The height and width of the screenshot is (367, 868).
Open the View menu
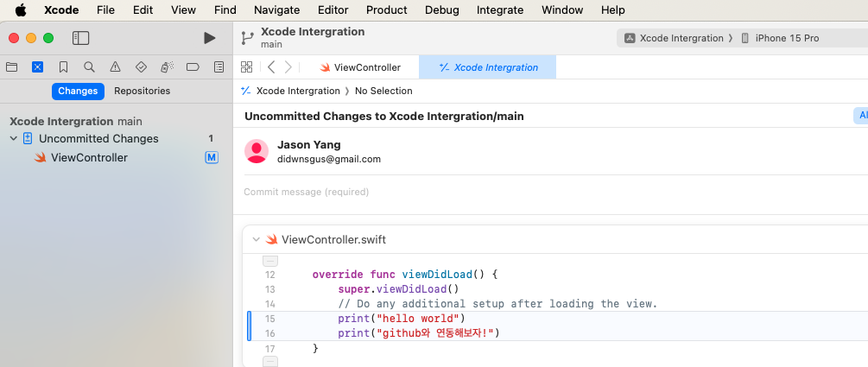click(x=183, y=10)
